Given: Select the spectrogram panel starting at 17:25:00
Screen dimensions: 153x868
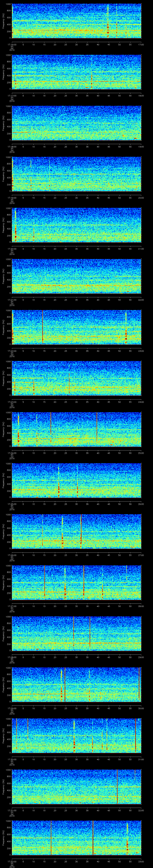Looking at the screenshot, I should coord(77,480).
